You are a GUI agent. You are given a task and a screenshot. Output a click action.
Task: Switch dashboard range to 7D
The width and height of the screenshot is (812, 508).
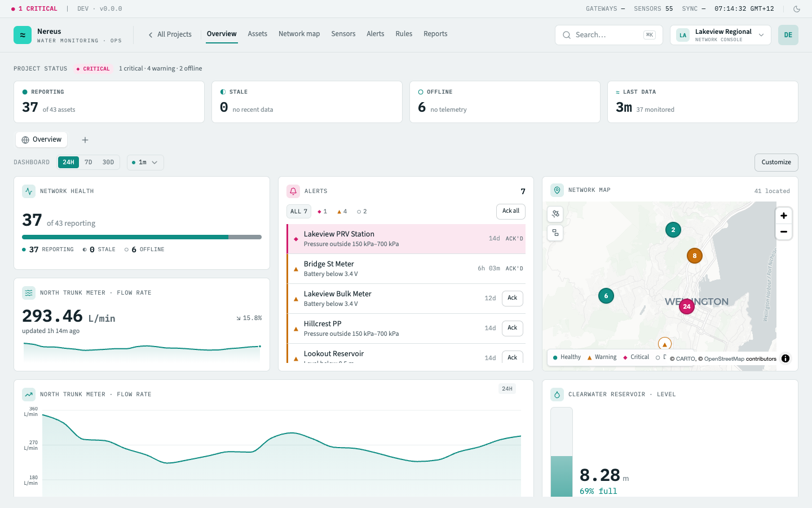click(89, 163)
